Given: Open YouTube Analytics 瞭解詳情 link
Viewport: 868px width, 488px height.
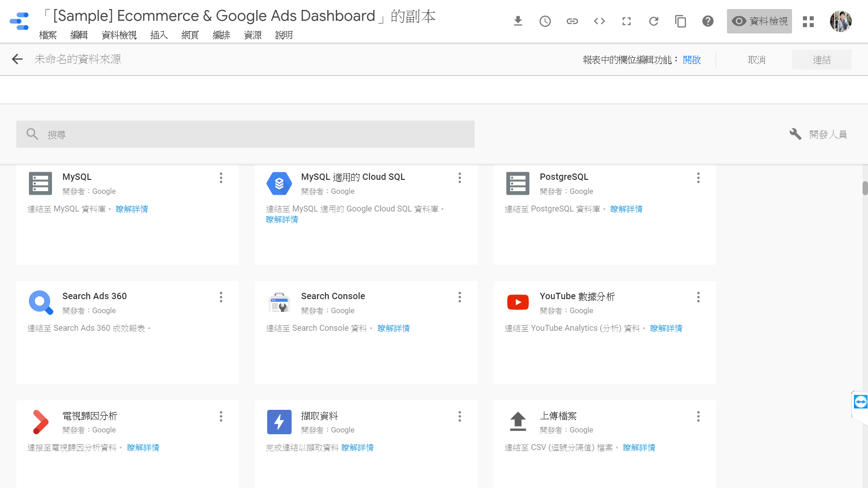Looking at the screenshot, I should tap(666, 328).
